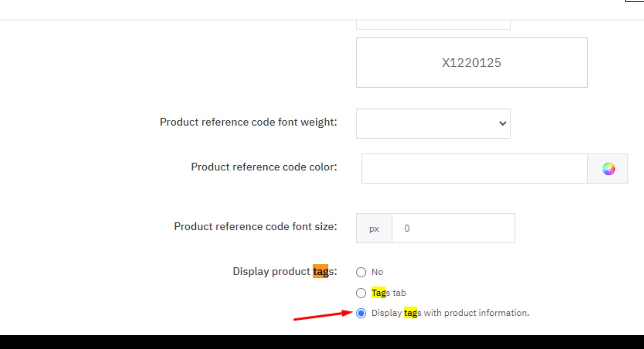Open the rainbow color picker button
Image resolution: width=644 pixels, height=349 pixels.
[x=608, y=169]
